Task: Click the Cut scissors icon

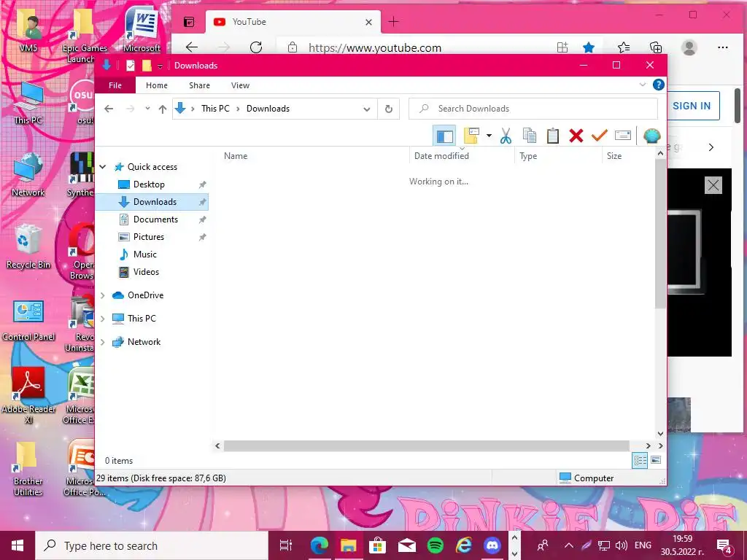Action: 506,136
